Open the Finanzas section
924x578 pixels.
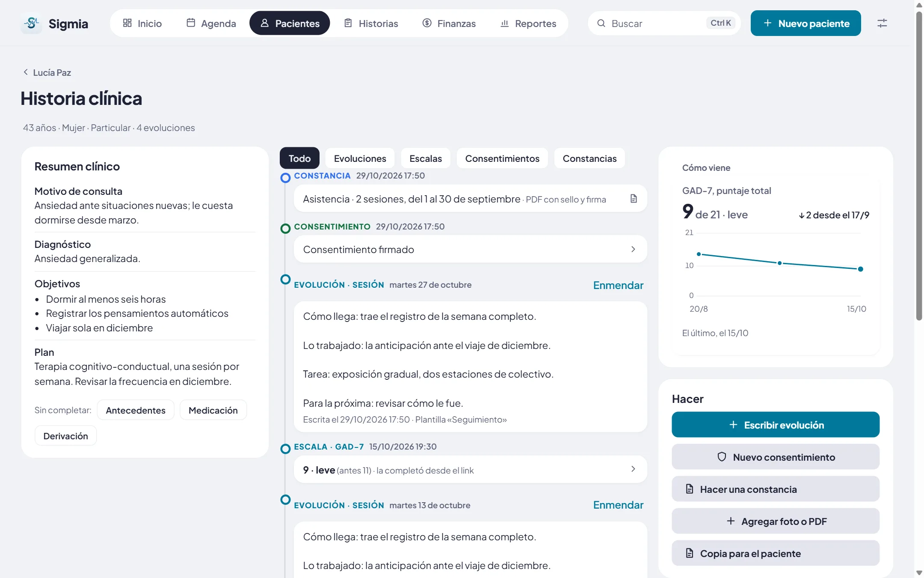[x=449, y=23]
